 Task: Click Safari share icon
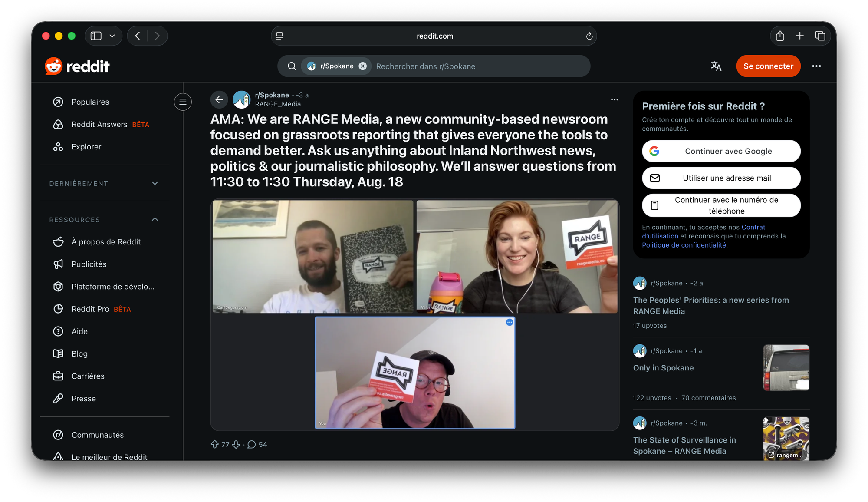[780, 36]
